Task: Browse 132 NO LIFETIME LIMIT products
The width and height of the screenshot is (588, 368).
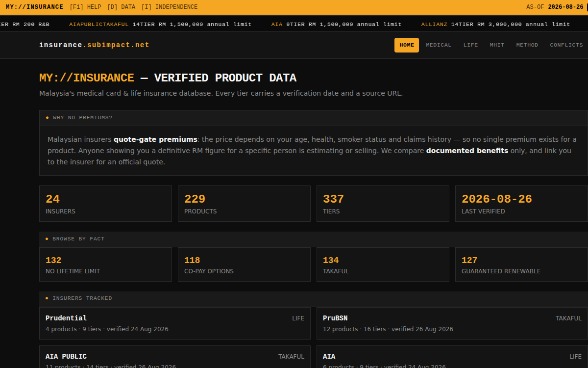Action: coord(105,264)
